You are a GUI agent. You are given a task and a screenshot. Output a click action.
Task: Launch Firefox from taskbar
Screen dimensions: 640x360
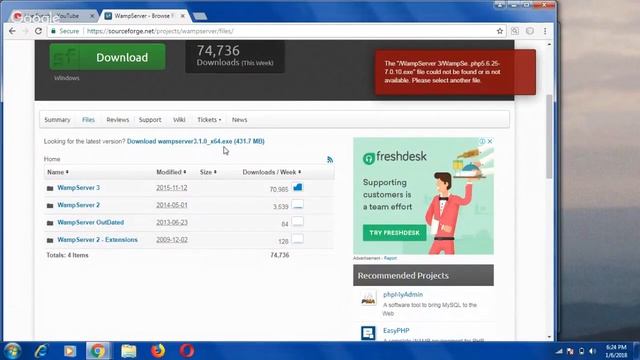[158, 351]
